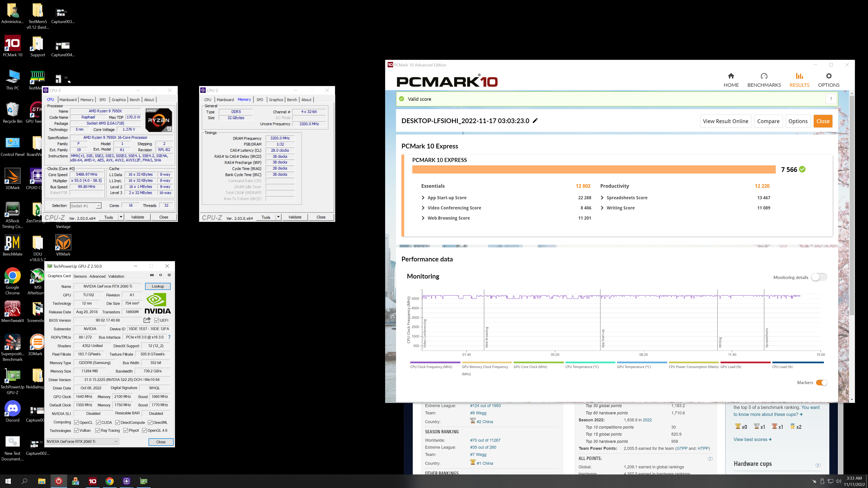
Task: Open Google Chrome desktop shortcut
Action: coord(12,282)
